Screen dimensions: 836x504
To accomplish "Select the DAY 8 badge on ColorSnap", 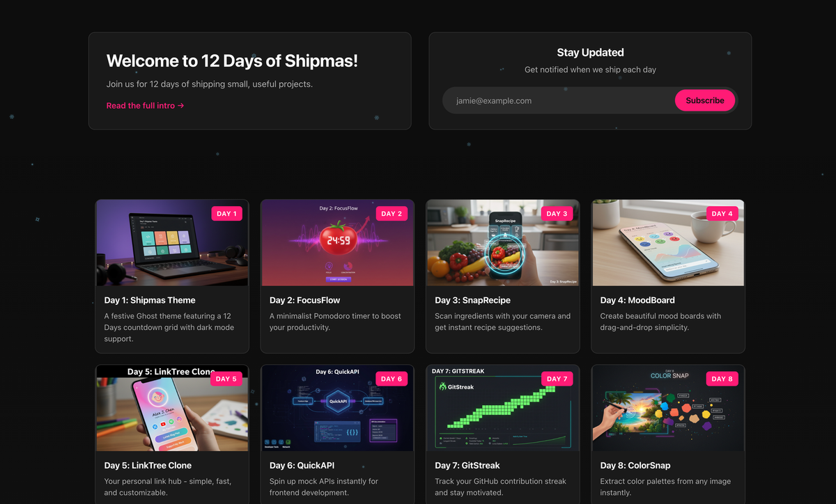I will 722,379.
